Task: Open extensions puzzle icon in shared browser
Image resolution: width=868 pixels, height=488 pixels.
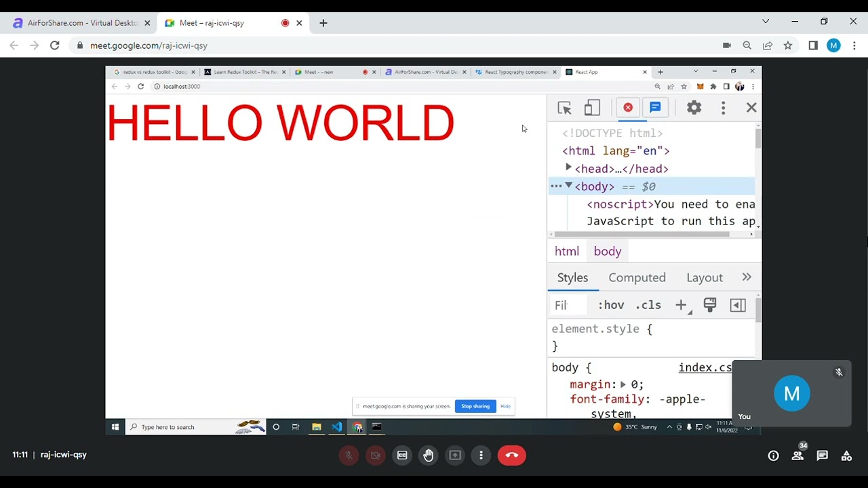Action: point(713,87)
